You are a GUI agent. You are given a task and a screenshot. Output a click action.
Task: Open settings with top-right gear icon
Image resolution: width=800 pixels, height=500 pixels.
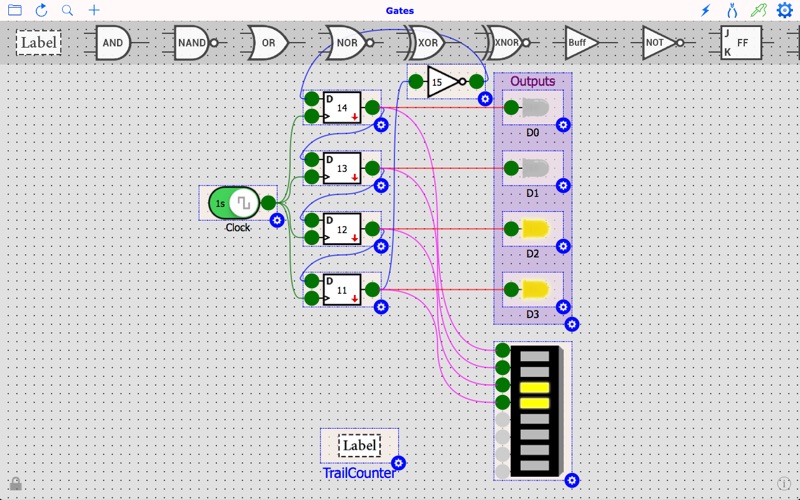[x=785, y=10]
